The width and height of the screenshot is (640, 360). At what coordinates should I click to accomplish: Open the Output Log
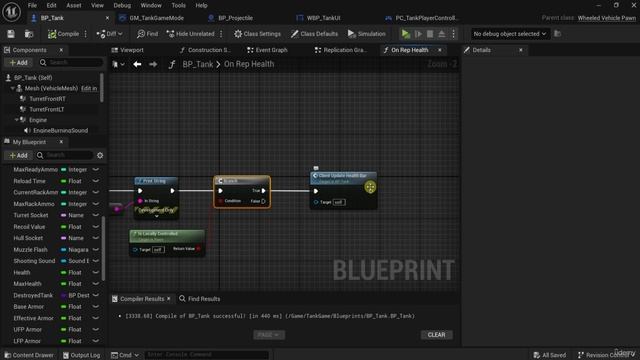pyautogui.click(x=81, y=355)
